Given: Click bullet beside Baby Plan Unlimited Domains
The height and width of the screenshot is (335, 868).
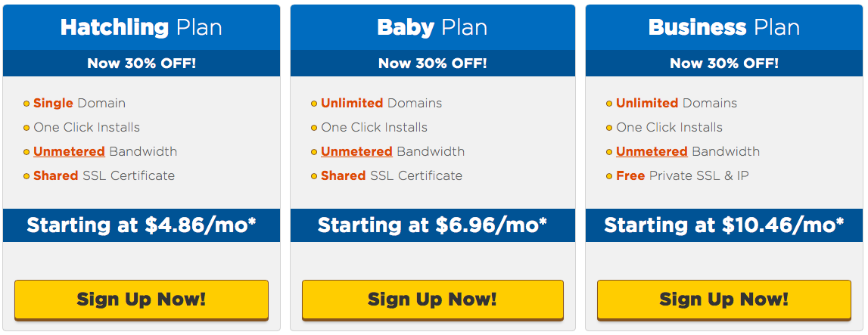Looking at the screenshot, I should tap(314, 104).
